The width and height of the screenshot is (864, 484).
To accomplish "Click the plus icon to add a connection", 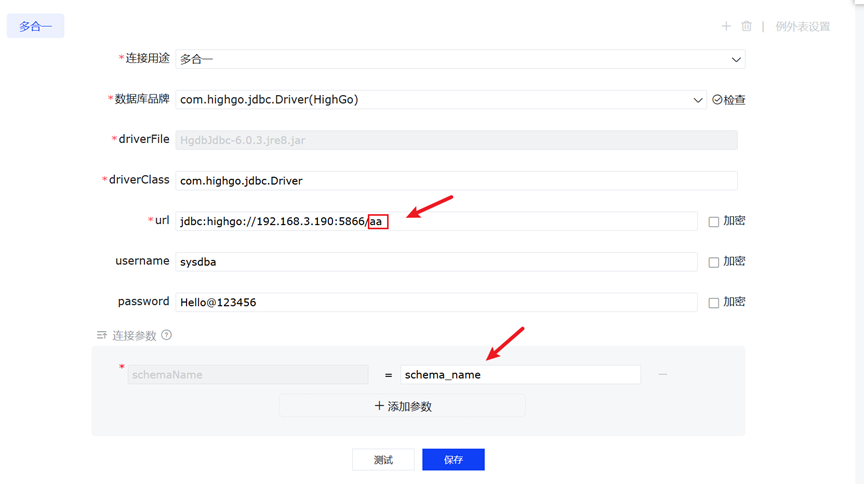I will 726,27.
